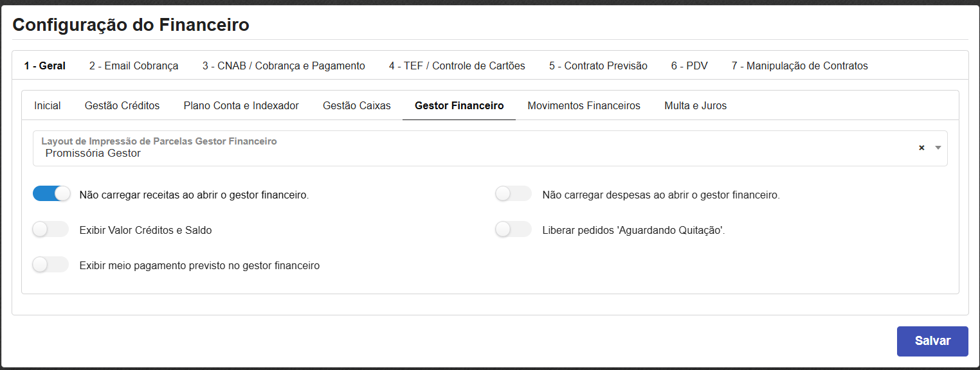Go to the '5 - Contrato Previsão' tab
This screenshot has width=980, height=370.
point(597,65)
